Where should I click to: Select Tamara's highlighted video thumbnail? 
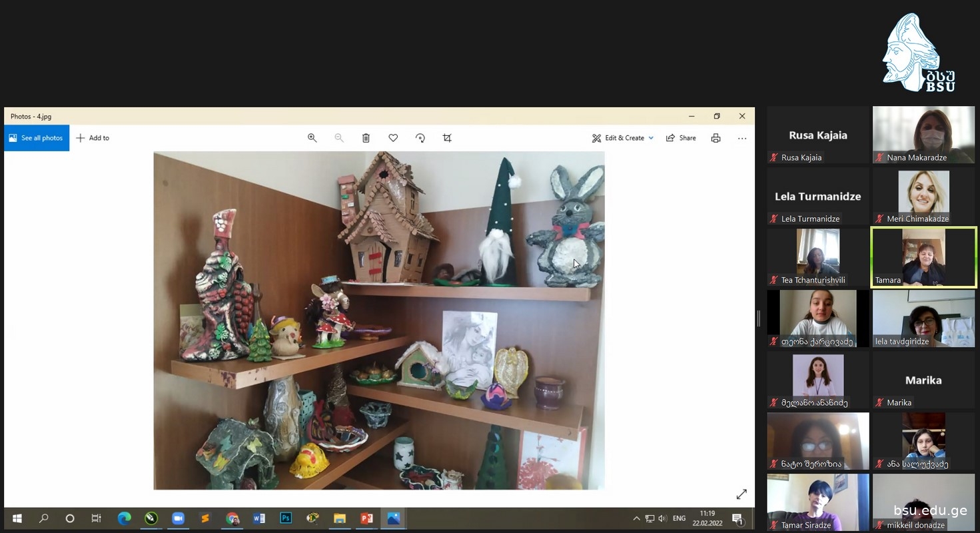[x=923, y=257]
